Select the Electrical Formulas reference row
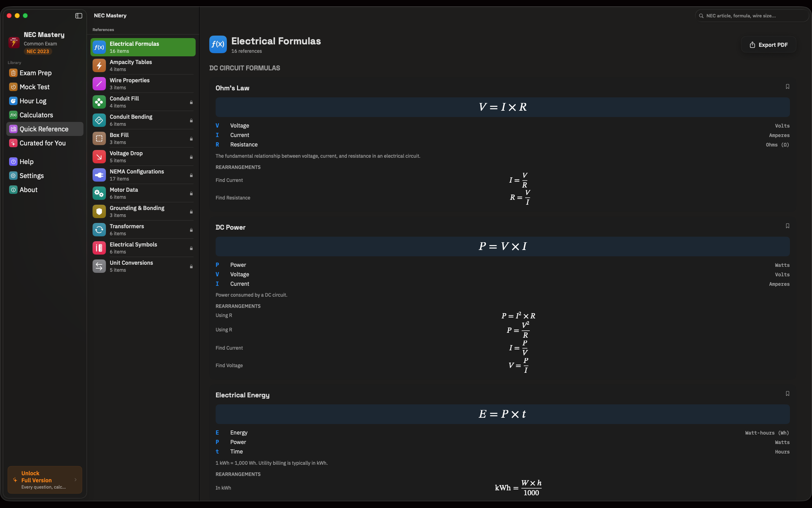The image size is (812, 508). tap(143, 47)
